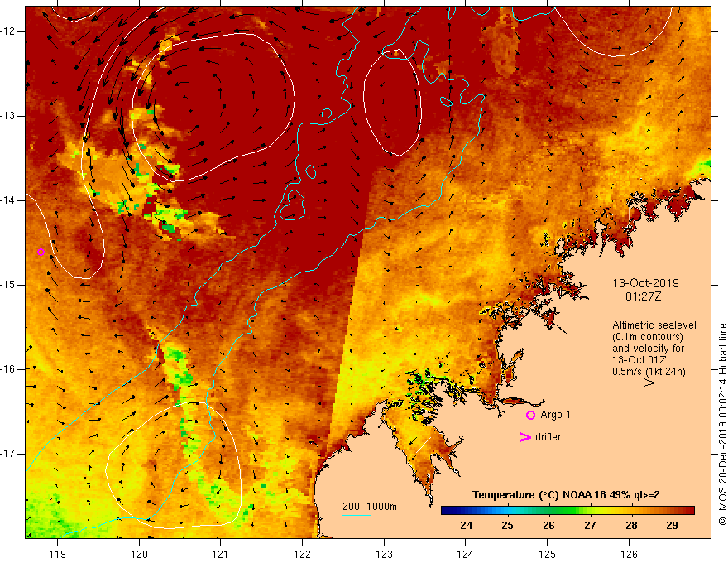Viewport: 728px width, 563px height.
Task: Click the 'Altimetric sealevel' text
Action: click(654, 325)
